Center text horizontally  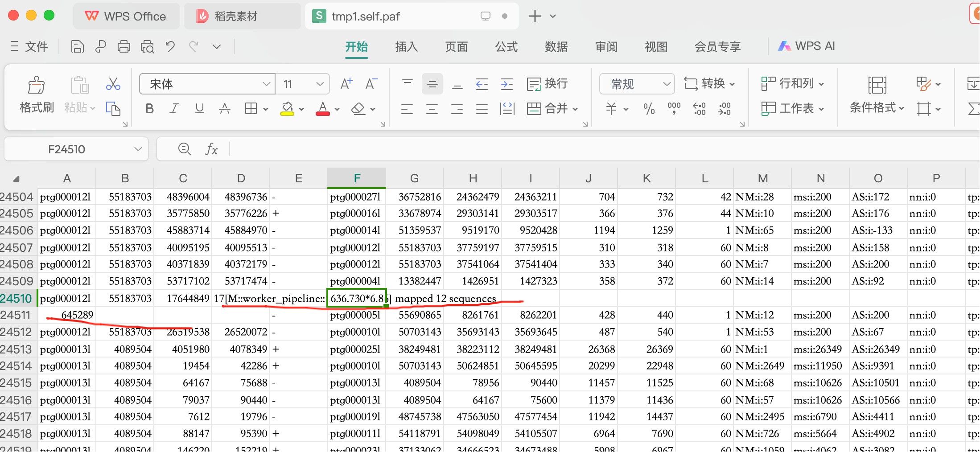[x=432, y=109]
